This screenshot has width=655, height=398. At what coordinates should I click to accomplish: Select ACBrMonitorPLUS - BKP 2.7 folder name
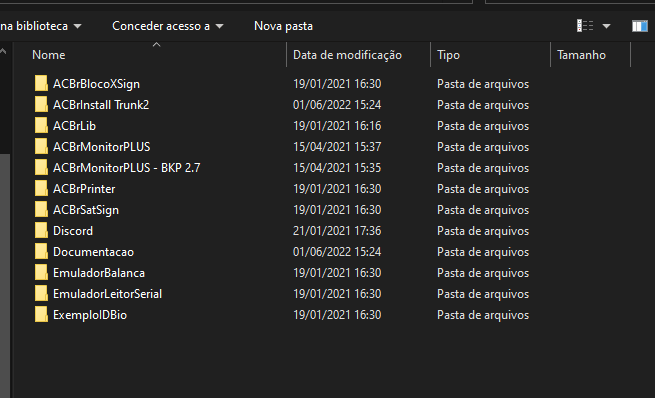[127, 168]
